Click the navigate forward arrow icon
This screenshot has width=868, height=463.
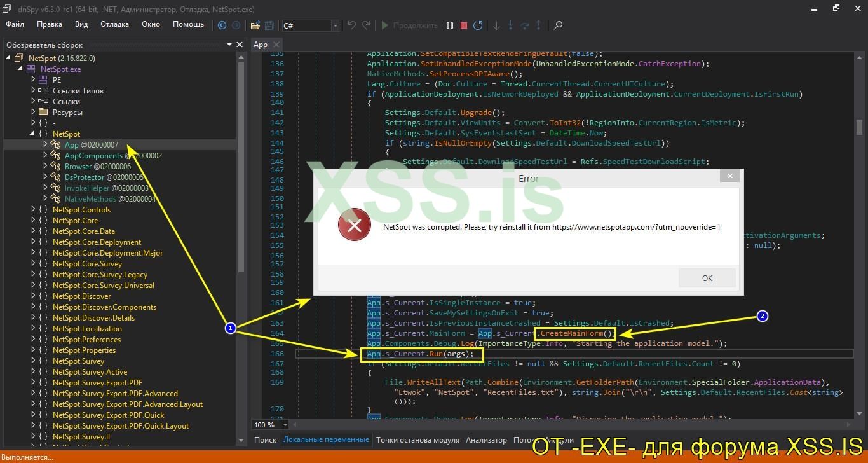click(x=236, y=25)
